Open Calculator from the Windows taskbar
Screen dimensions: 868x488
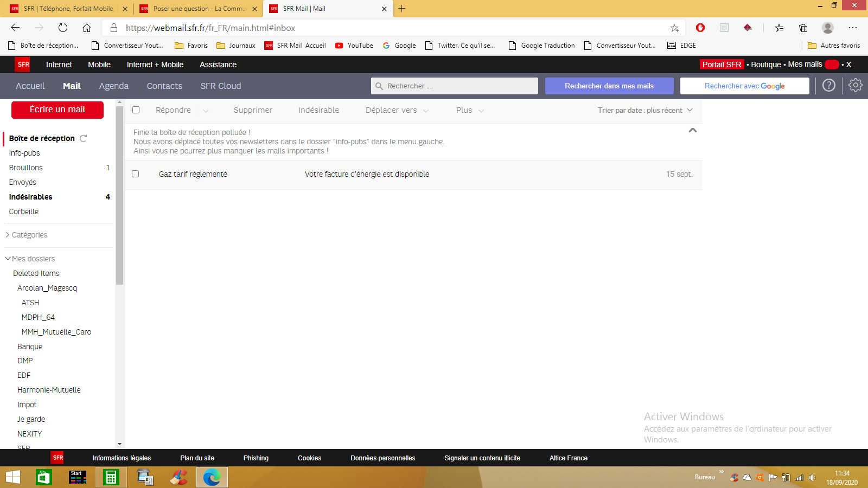111,477
